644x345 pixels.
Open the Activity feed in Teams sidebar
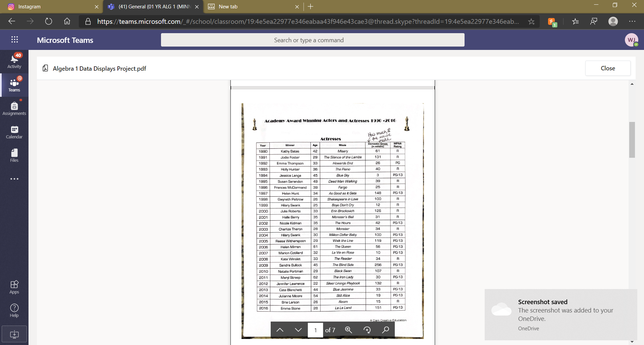(x=14, y=60)
